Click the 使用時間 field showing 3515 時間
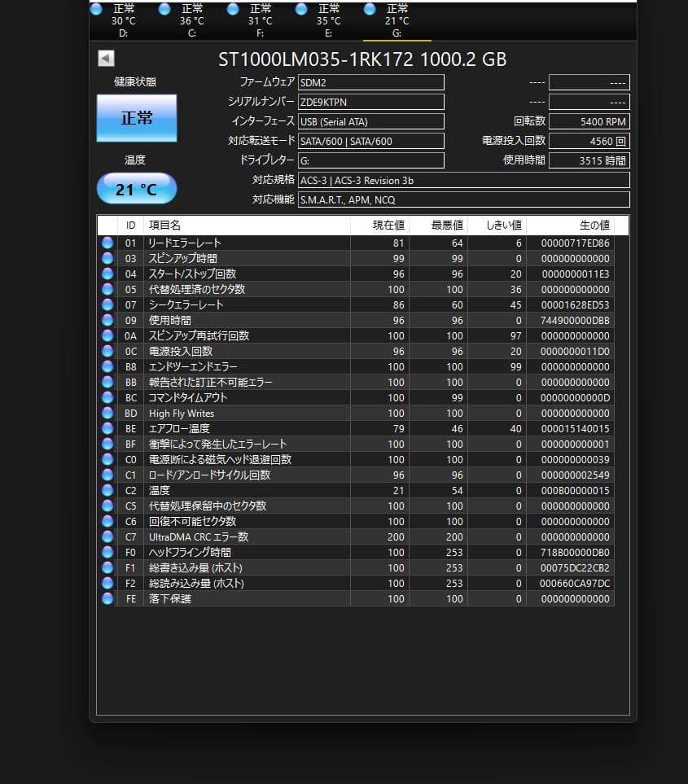The width and height of the screenshot is (688, 784). 589,160
